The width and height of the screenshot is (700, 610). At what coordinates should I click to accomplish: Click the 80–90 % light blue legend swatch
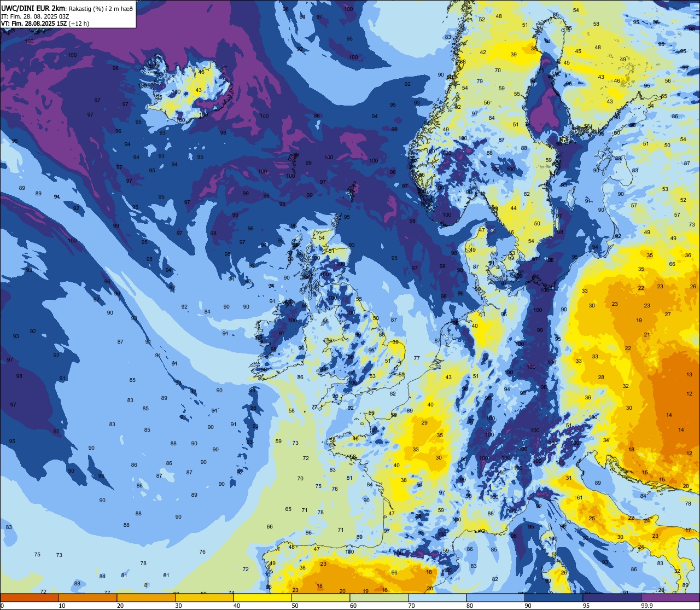[495, 597]
